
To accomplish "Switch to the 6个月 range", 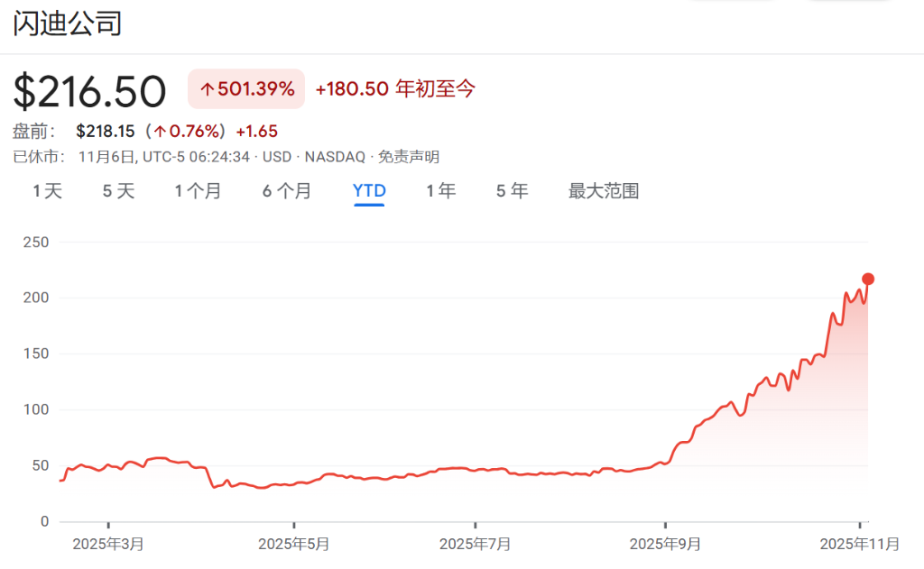I will [287, 191].
